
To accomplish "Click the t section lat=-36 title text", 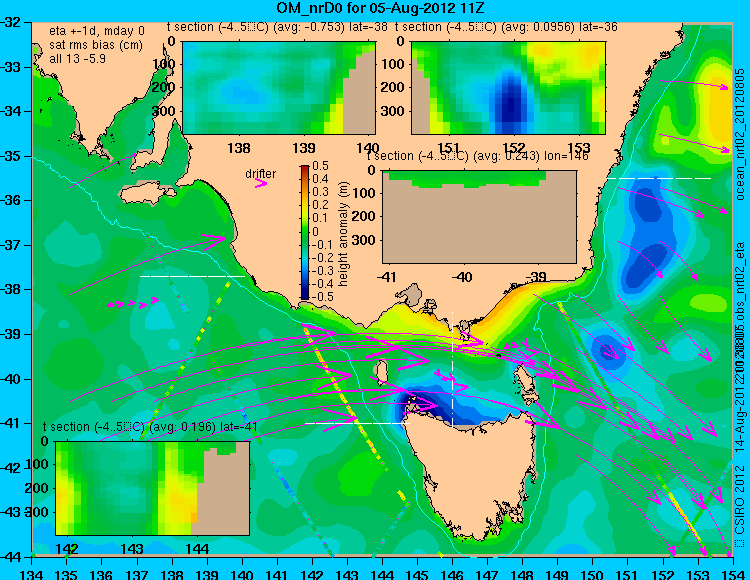I will pos(506,27).
